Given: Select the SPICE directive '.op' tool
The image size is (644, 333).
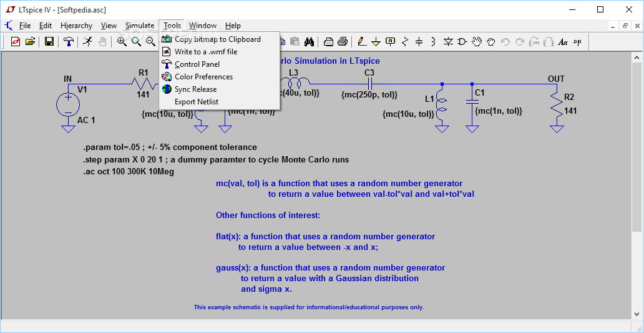Looking at the screenshot, I should 577,41.
